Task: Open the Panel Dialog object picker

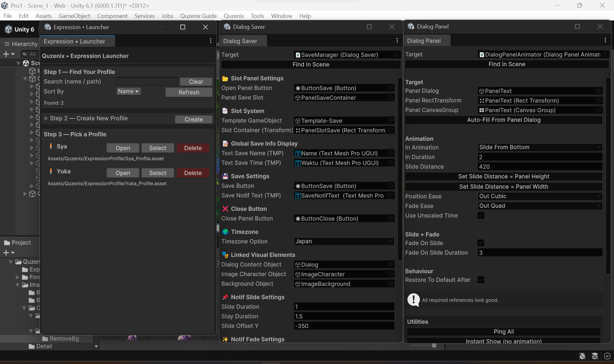Action: point(599,91)
